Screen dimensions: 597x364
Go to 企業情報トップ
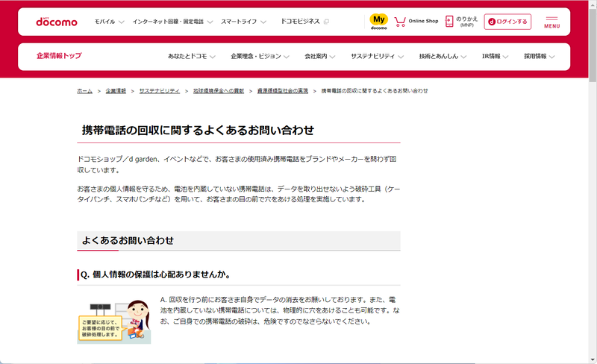59,56
